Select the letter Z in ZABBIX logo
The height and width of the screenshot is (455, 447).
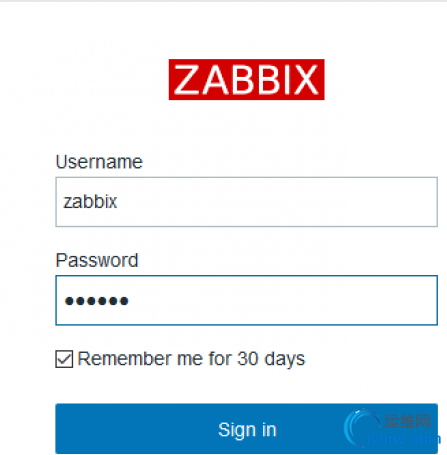pyautogui.click(x=187, y=80)
